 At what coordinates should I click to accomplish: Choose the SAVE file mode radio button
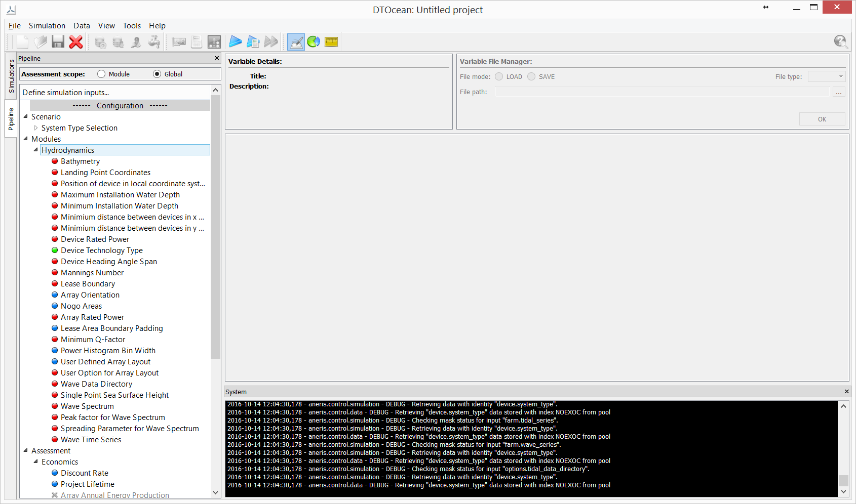pos(531,77)
